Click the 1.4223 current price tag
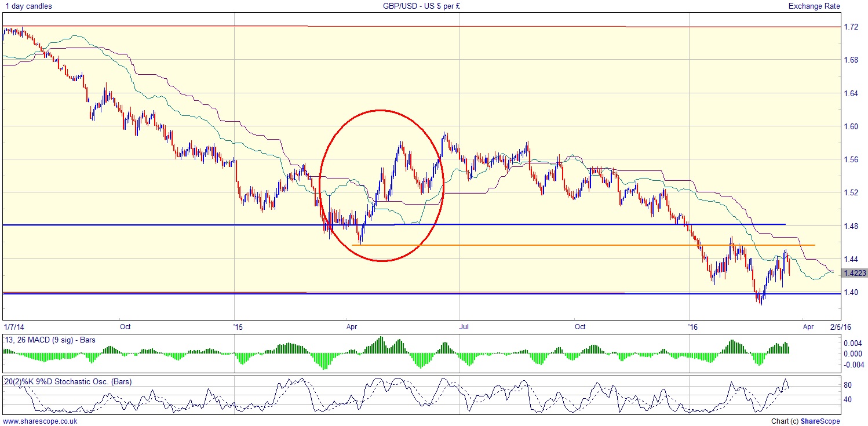This screenshot has height=426, width=868. point(855,273)
